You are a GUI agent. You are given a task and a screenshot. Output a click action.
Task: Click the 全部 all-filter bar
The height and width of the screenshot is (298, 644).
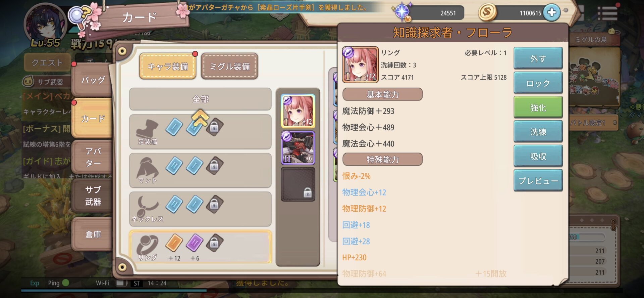point(200,99)
